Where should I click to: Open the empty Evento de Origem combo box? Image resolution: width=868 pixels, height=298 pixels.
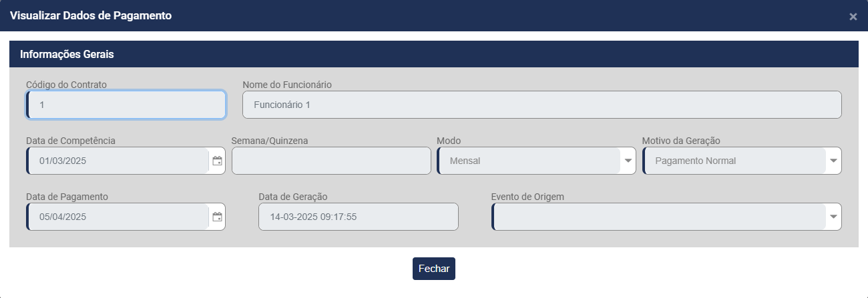[658, 217]
